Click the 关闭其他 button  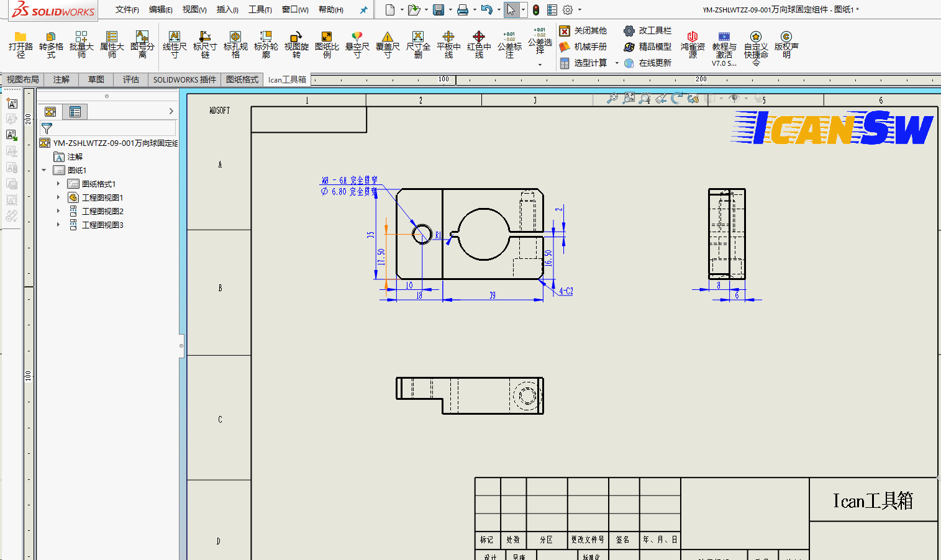[583, 30]
